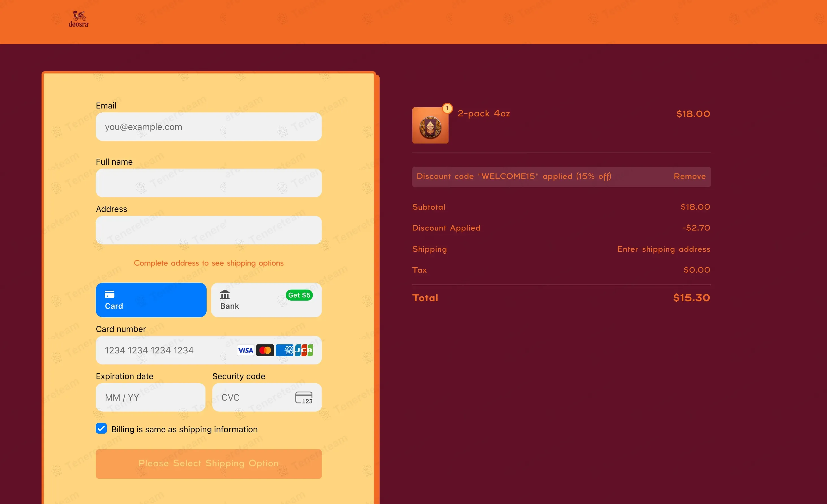Viewport: 827px width, 504px height.
Task: Click the American Express icon
Action: pos(284,350)
